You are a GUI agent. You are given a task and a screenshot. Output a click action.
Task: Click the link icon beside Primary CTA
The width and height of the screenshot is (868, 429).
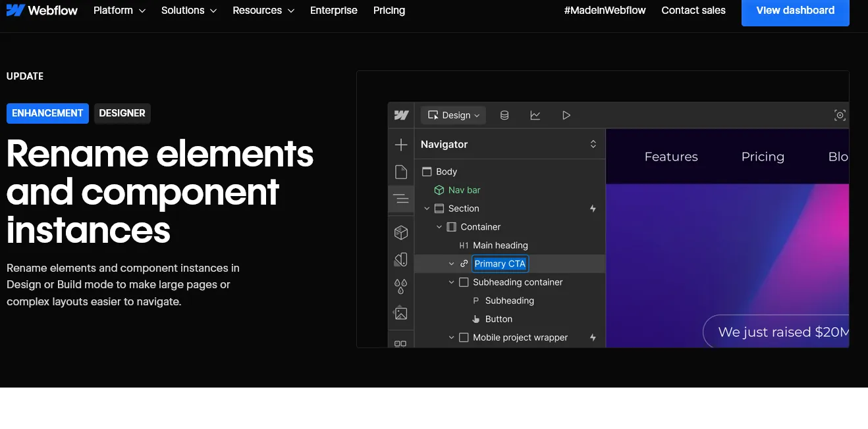[x=464, y=264]
